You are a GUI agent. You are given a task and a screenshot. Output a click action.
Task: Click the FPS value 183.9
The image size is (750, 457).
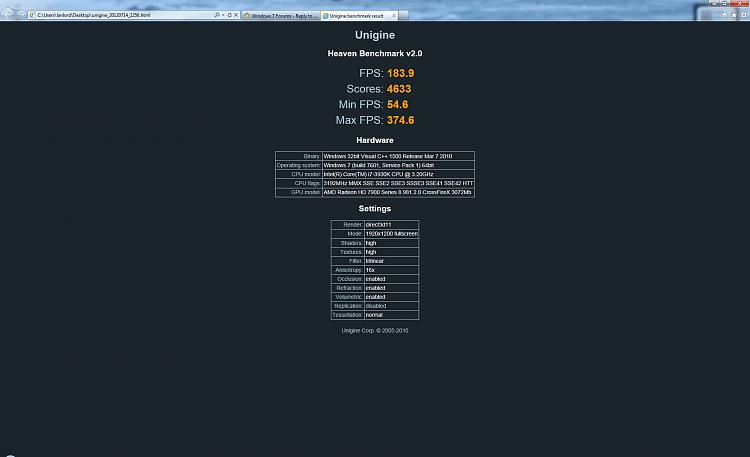401,73
